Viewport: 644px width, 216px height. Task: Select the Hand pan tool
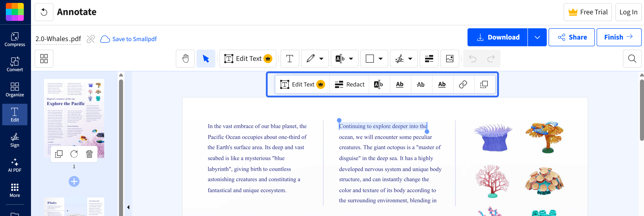pos(185,59)
